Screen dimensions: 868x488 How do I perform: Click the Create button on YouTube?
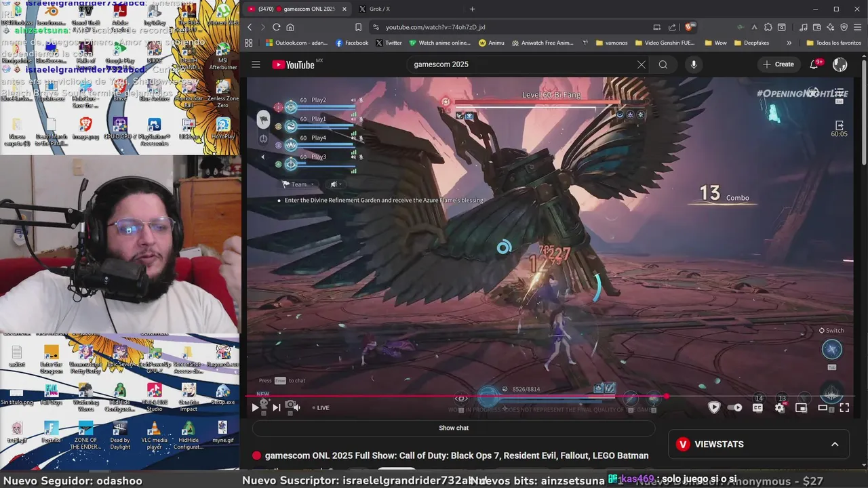coord(778,64)
